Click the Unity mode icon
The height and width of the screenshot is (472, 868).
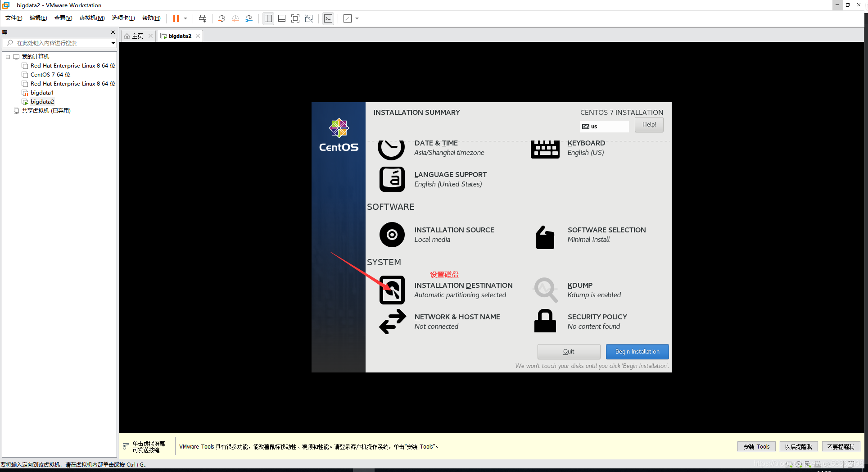click(x=309, y=18)
